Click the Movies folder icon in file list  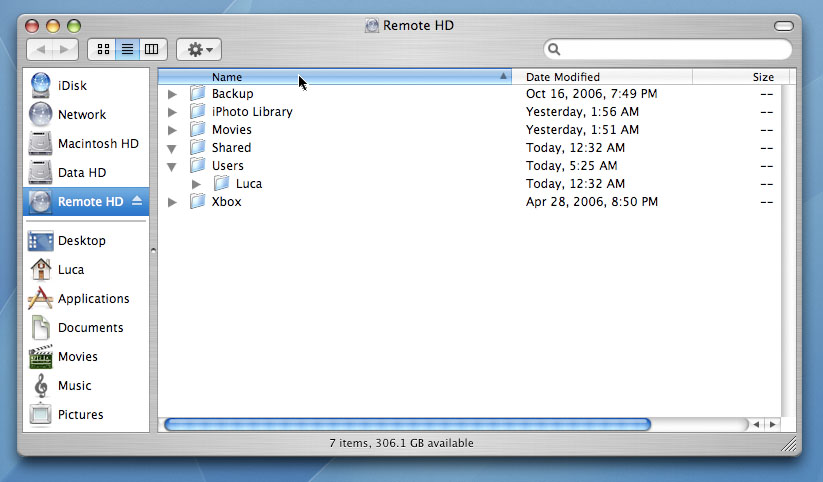(x=198, y=129)
